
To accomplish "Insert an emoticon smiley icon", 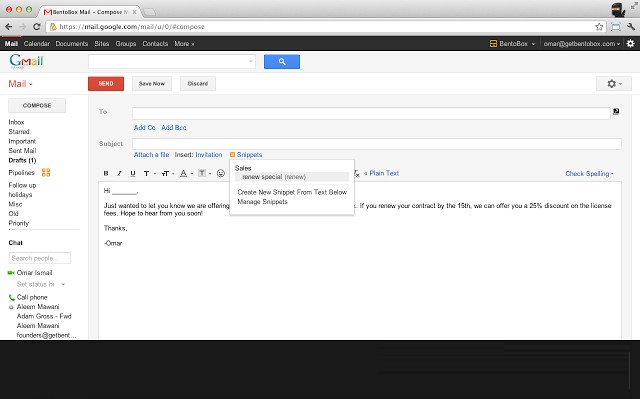I will click(x=220, y=173).
